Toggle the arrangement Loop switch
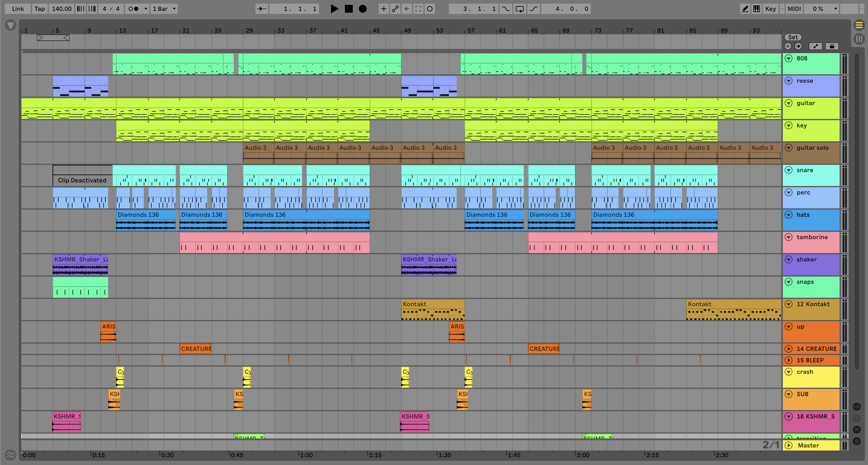The width and height of the screenshot is (868, 465). pos(519,9)
